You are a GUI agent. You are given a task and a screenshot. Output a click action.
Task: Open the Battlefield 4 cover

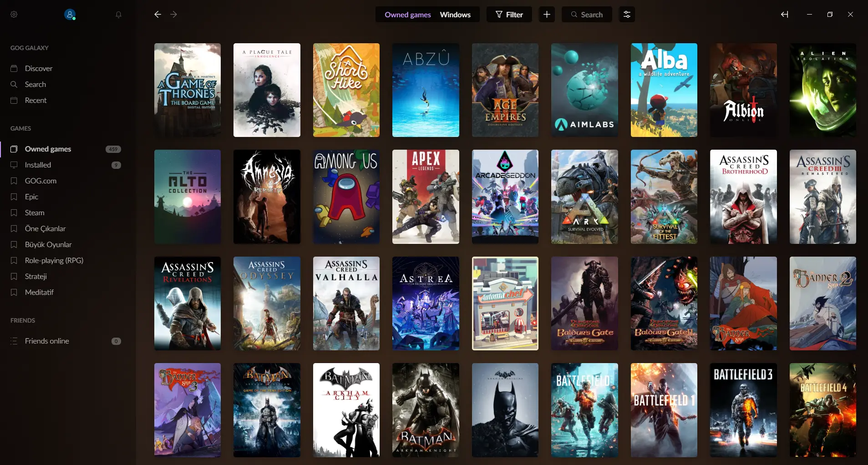pyautogui.click(x=823, y=410)
